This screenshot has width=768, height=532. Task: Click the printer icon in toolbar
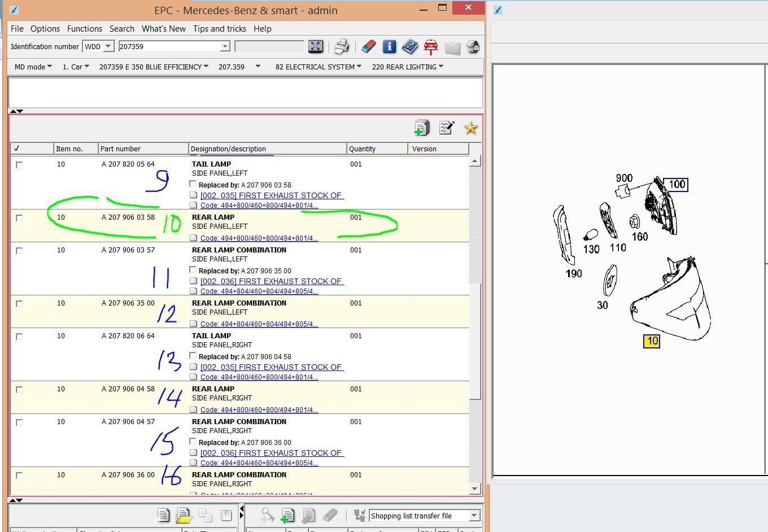342,47
